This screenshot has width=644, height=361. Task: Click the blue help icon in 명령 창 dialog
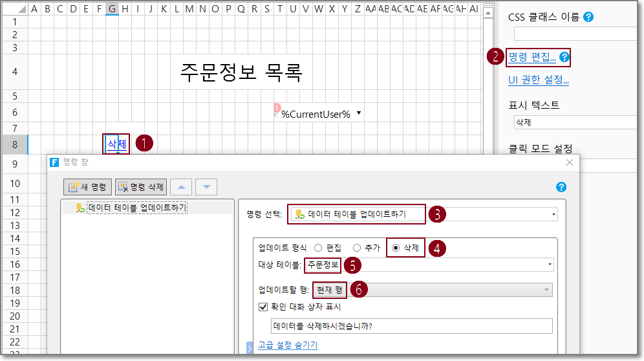pyautogui.click(x=561, y=187)
